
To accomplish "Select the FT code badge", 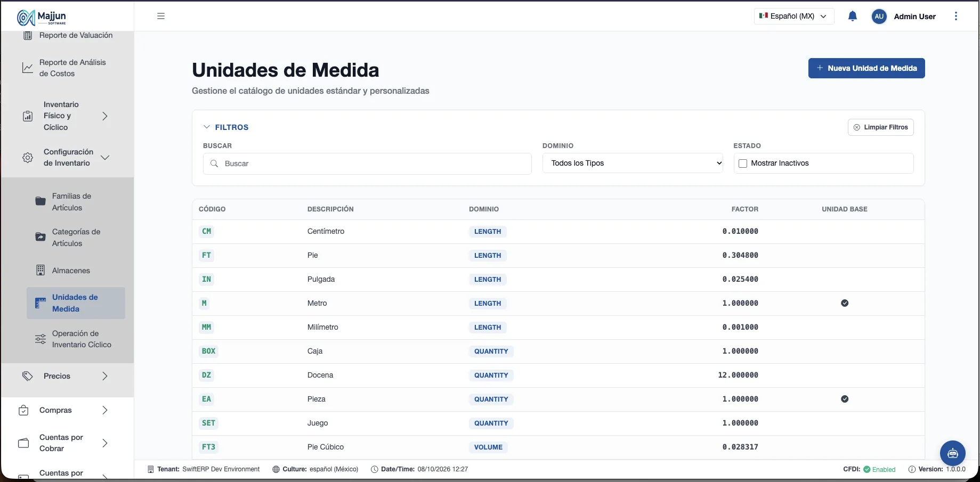I will click(x=207, y=255).
